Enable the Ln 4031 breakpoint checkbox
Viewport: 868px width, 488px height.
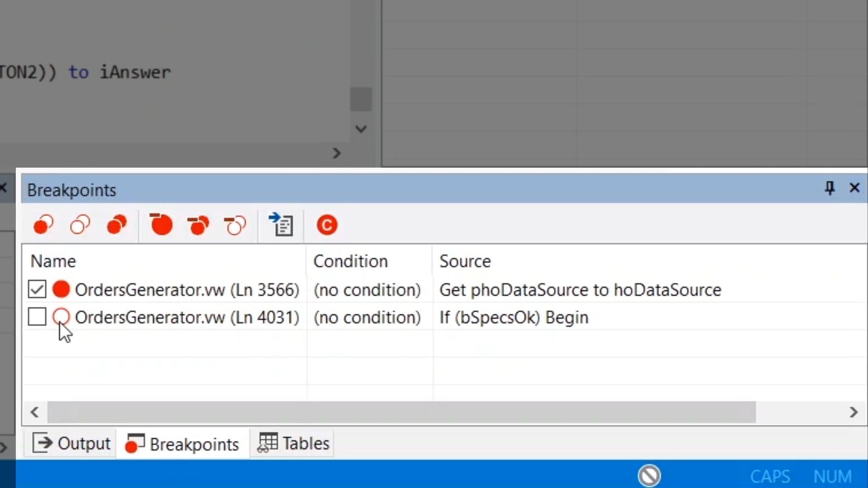[x=37, y=317]
